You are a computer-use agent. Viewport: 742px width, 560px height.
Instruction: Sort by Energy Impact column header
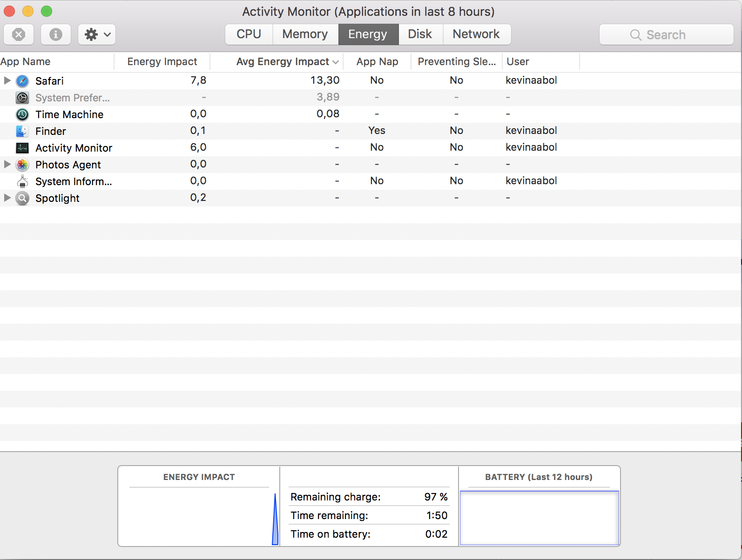click(162, 62)
